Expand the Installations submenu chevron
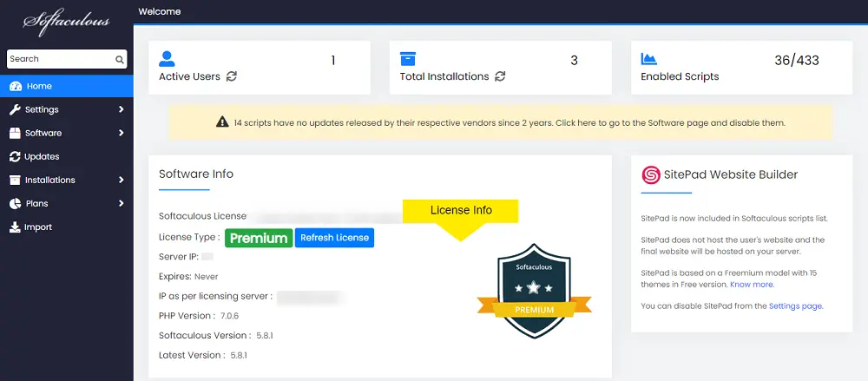 [121, 180]
